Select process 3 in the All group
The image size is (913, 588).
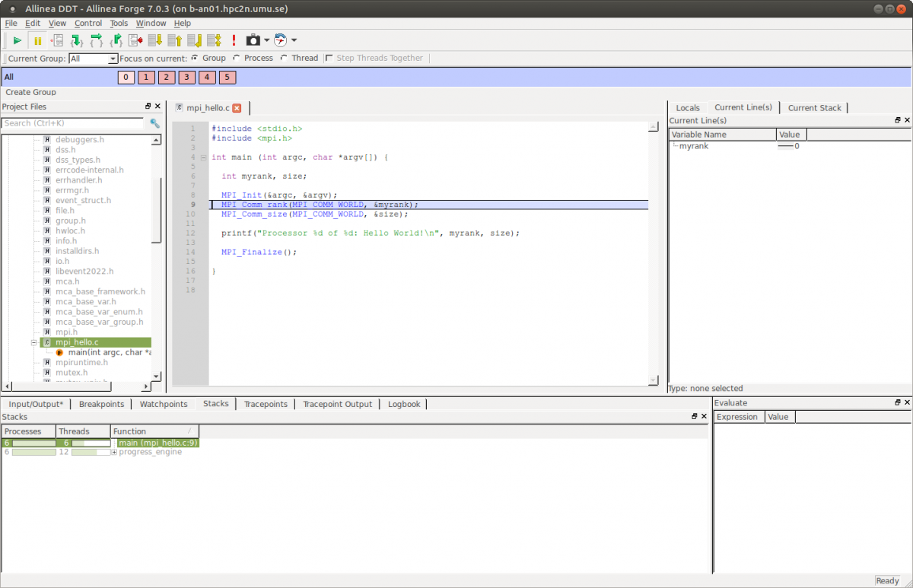pos(186,77)
